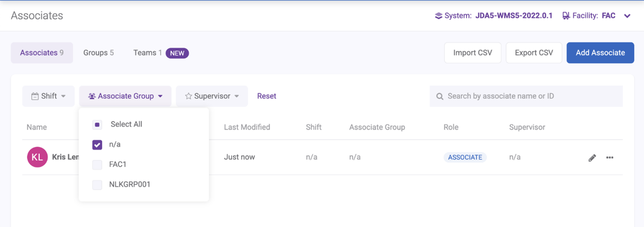
Task: Check the FAC1 group checkbox
Action: pos(97,165)
